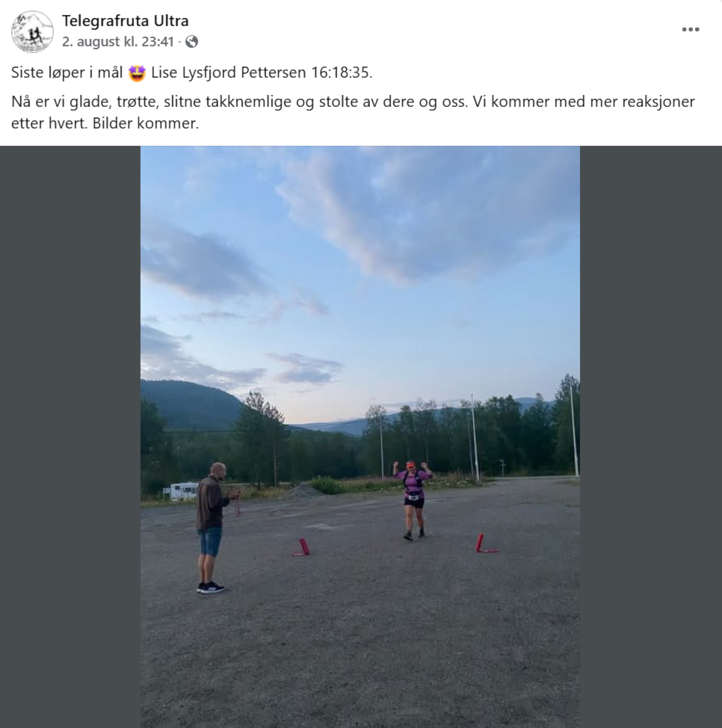Open the Telegrafruta Ultra page name link
The width and height of the screenshot is (722, 728).
(126, 21)
